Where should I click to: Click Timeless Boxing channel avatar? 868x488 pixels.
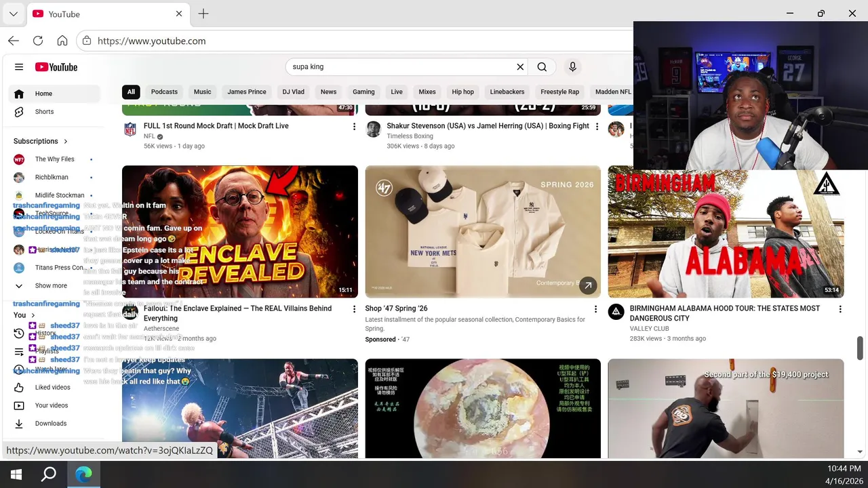click(374, 129)
